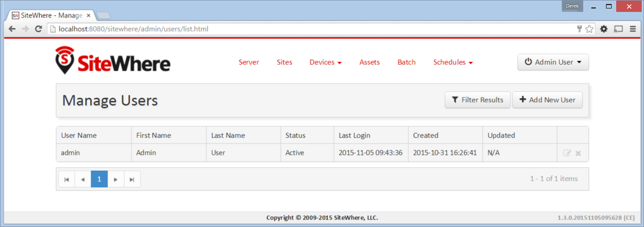Delete the admin user row icon
Screen dimensions: 644x227
point(578,153)
